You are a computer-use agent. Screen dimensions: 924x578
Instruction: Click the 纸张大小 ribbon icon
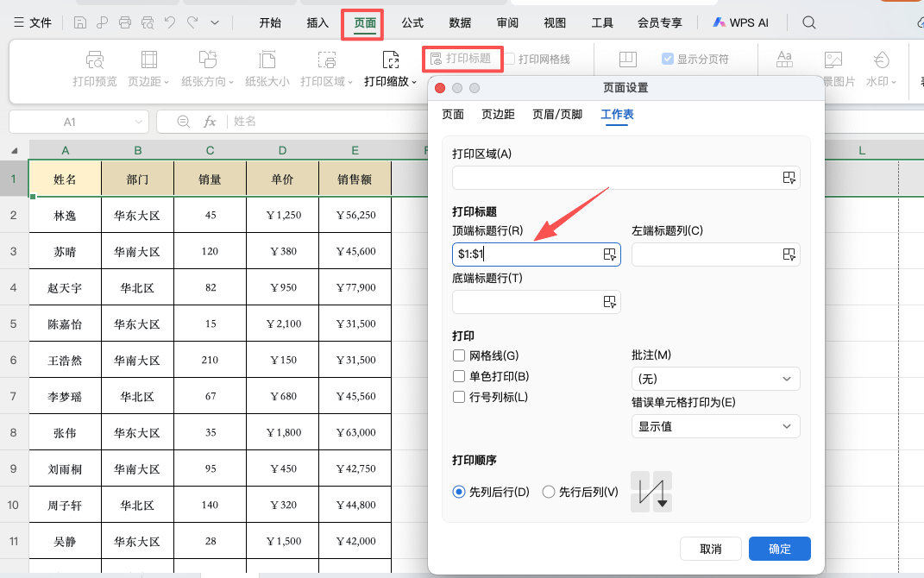coord(267,69)
